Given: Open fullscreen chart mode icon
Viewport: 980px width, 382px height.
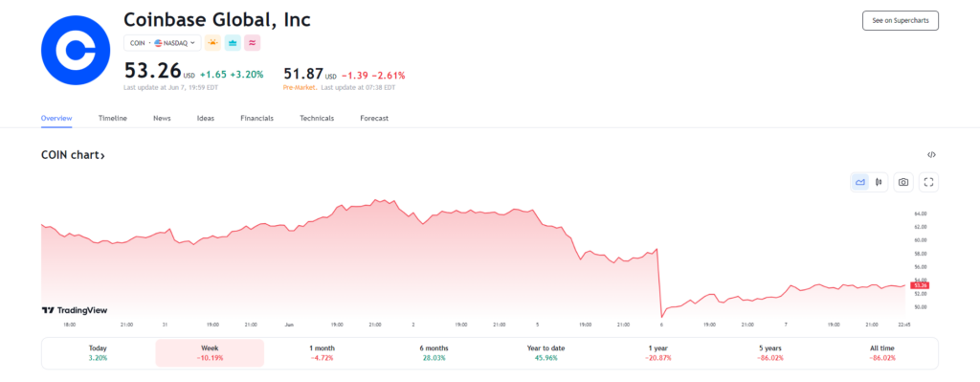Looking at the screenshot, I should coord(928,182).
